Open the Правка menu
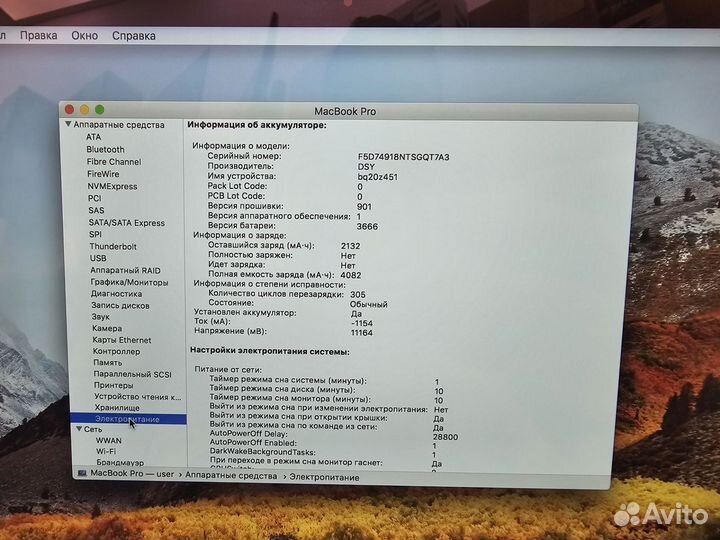 pyautogui.click(x=39, y=35)
